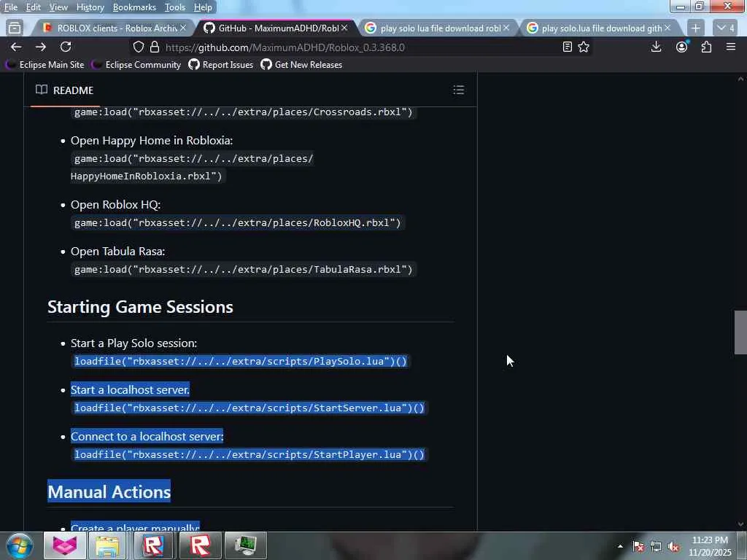Open the Bookmarks menu
Image resolution: width=747 pixels, height=560 pixels.
[x=134, y=7]
